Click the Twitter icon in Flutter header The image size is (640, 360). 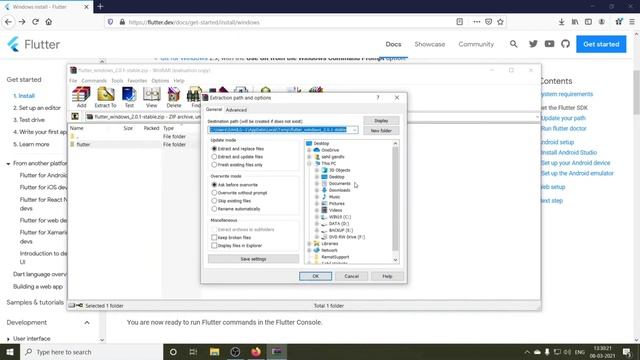pos(533,44)
